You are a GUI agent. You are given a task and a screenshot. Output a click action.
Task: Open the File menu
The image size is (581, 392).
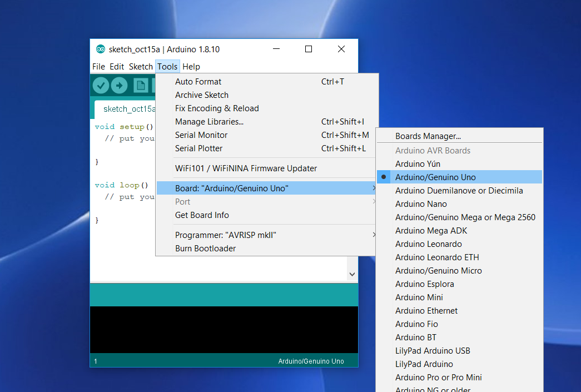(x=98, y=67)
